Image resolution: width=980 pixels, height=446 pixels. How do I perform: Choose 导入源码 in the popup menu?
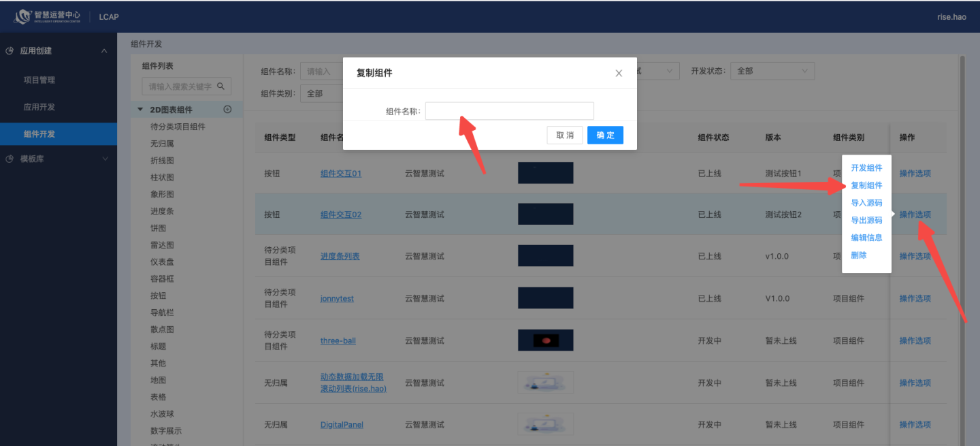[866, 202]
